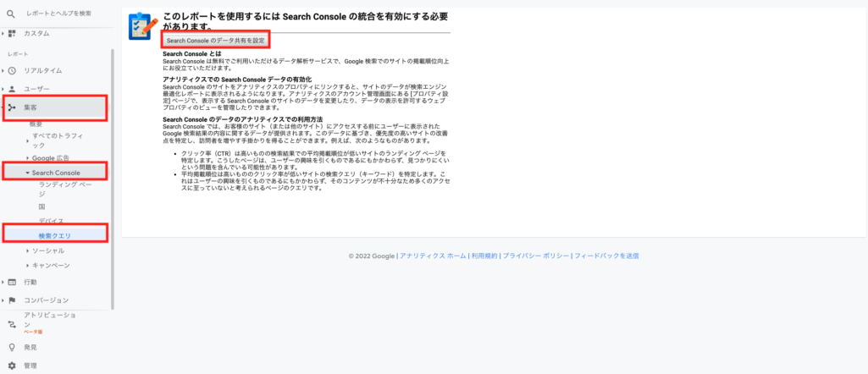Click フィードバックを送信 footer link
This screenshot has width=868, height=374.
pyautogui.click(x=606, y=256)
